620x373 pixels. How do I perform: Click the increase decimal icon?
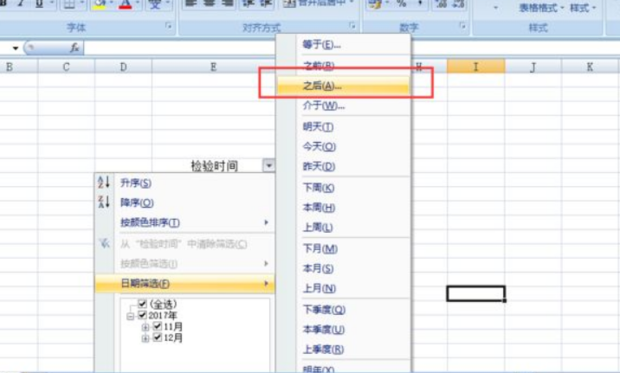440,4
